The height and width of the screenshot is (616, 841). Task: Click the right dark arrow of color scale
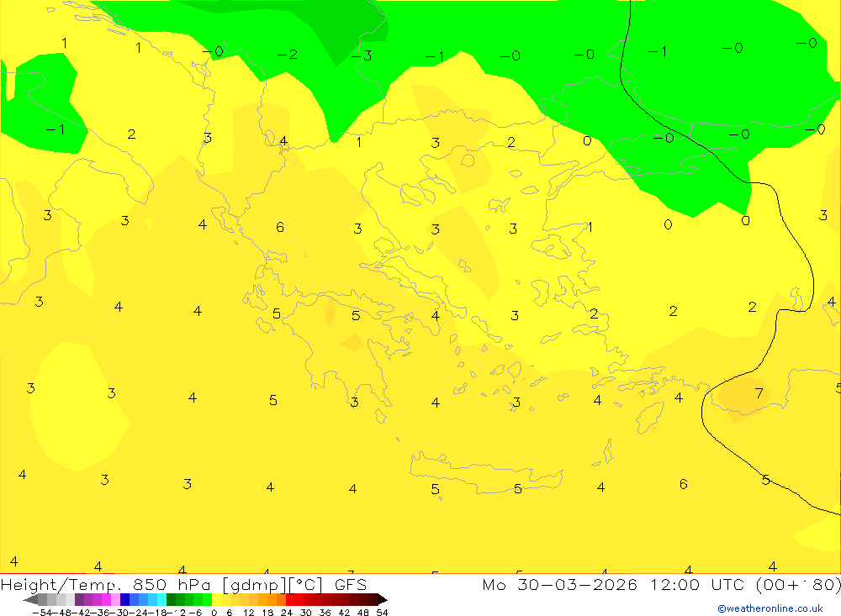point(383,599)
